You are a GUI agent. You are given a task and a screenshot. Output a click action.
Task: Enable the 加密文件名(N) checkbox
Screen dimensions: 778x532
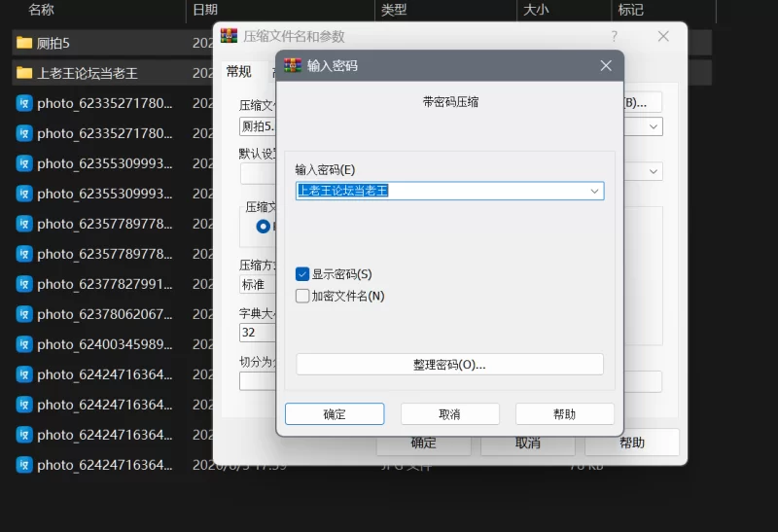(x=302, y=296)
